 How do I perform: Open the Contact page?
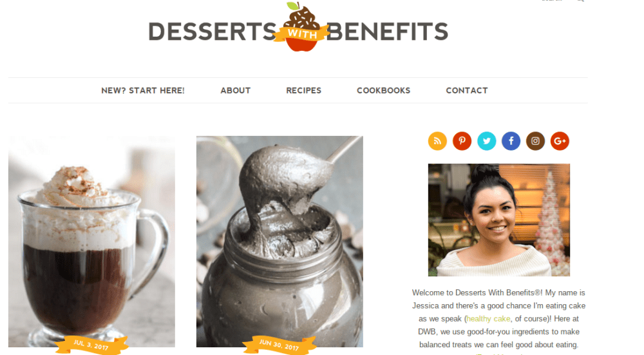tap(467, 90)
